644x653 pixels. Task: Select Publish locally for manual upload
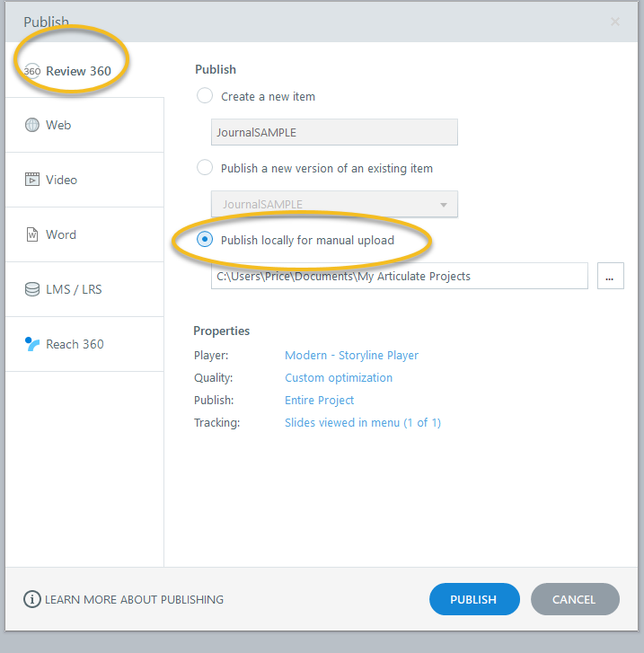coord(205,240)
